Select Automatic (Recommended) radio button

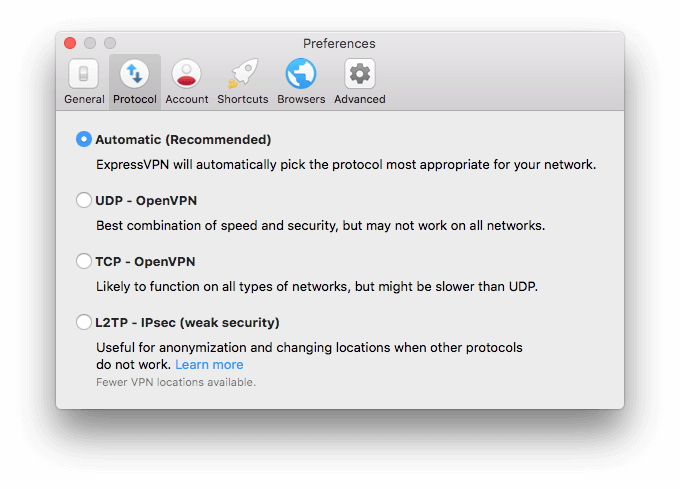[84, 139]
